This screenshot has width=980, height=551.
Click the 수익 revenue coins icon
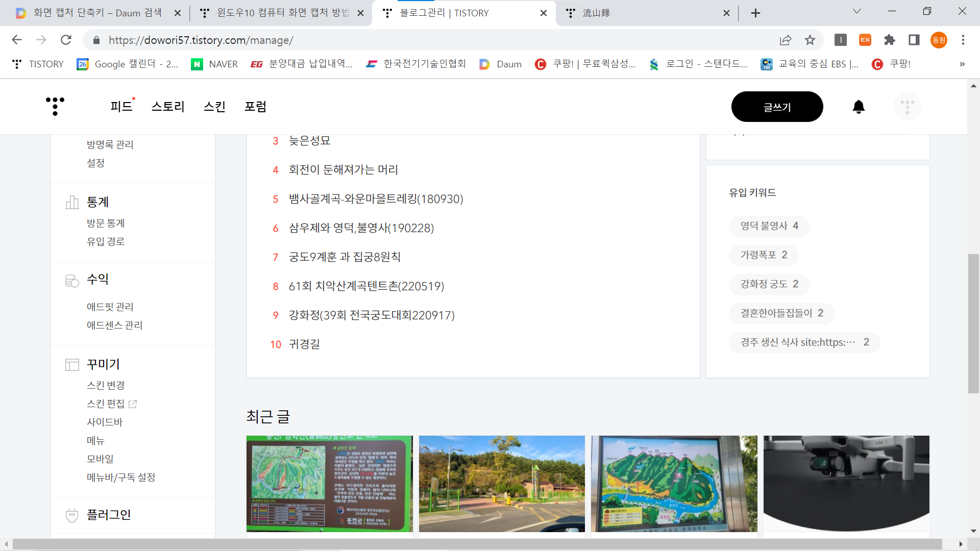(72, 280)
